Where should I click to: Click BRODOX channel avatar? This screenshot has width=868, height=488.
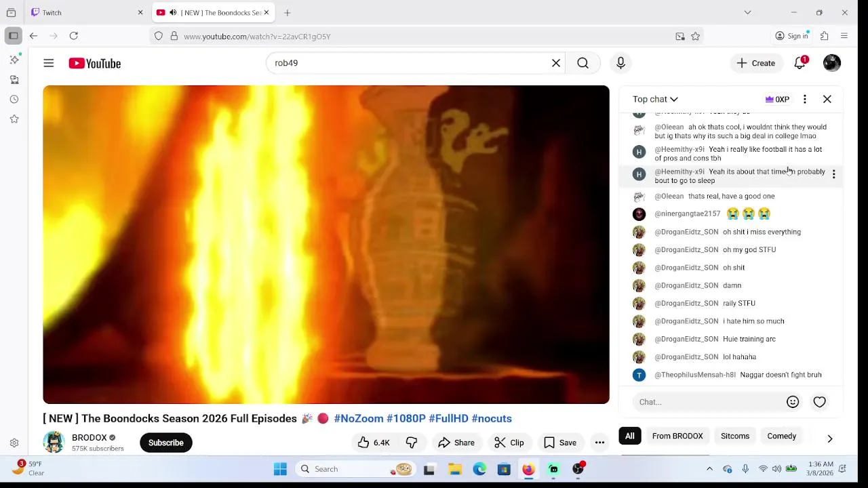(54, 443)
